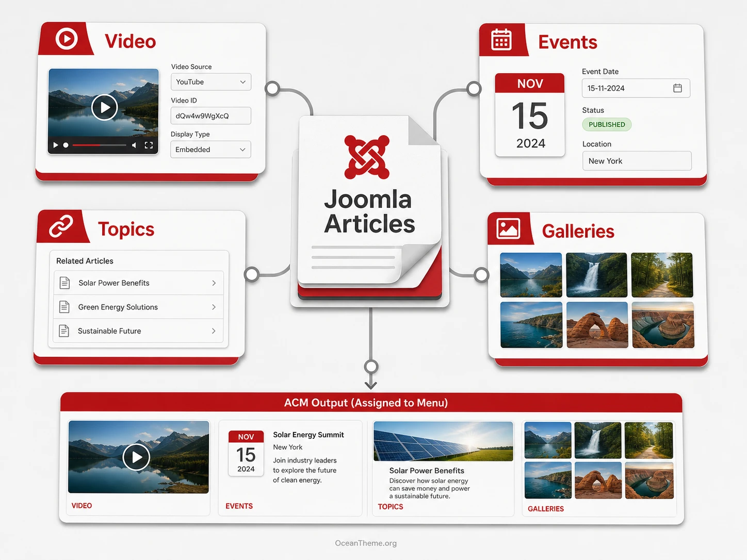
Task: Click the chevron for Green Energy Solutions
Action: pos(214,307)
